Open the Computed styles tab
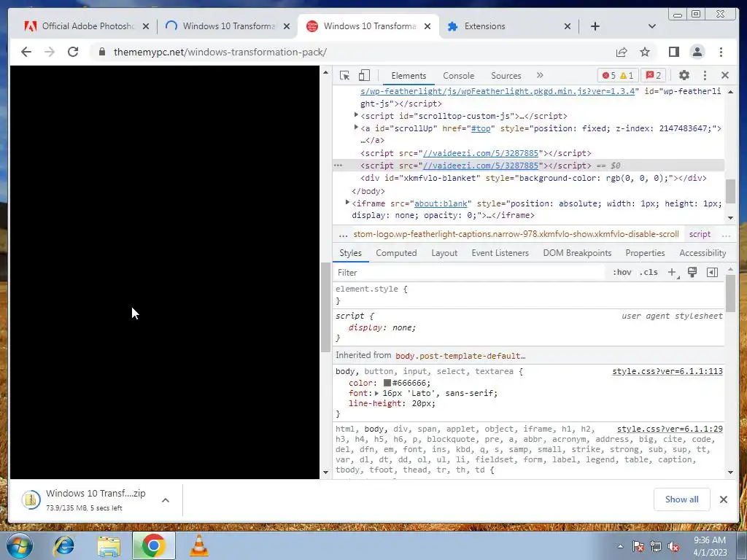This screenshot has width=747, height=560. click(396, 253)
